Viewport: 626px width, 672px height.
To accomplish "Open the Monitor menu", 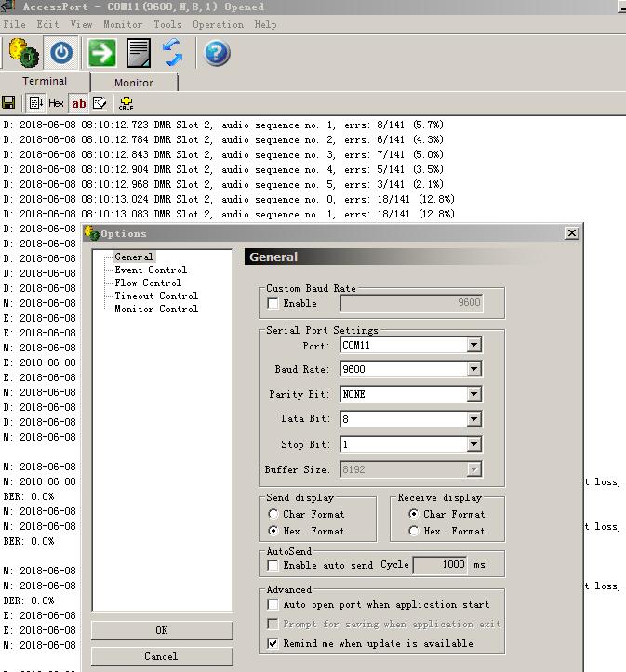I will point(123,24).
